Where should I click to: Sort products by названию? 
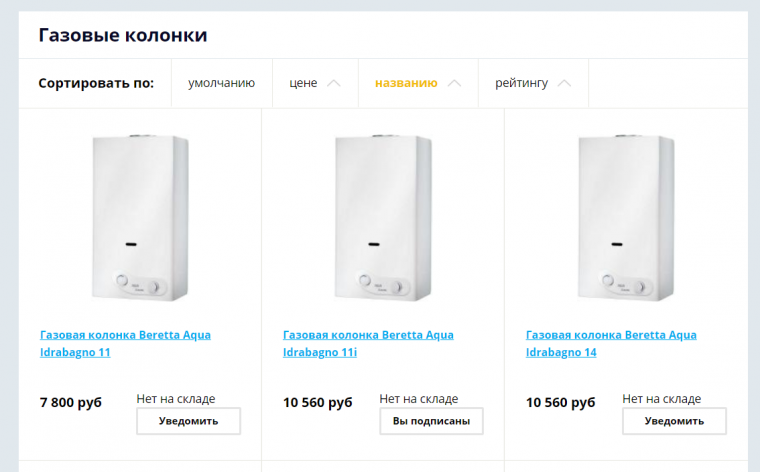pos(406,83)
